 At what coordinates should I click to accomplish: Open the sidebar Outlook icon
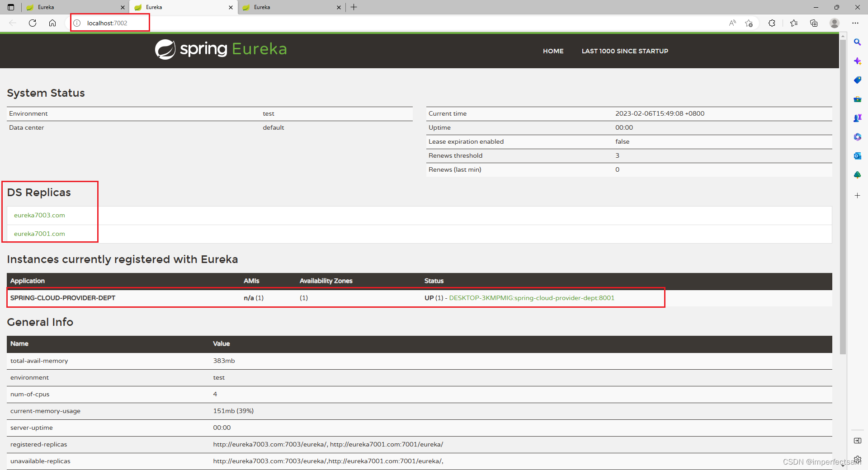tap(857, 156)
